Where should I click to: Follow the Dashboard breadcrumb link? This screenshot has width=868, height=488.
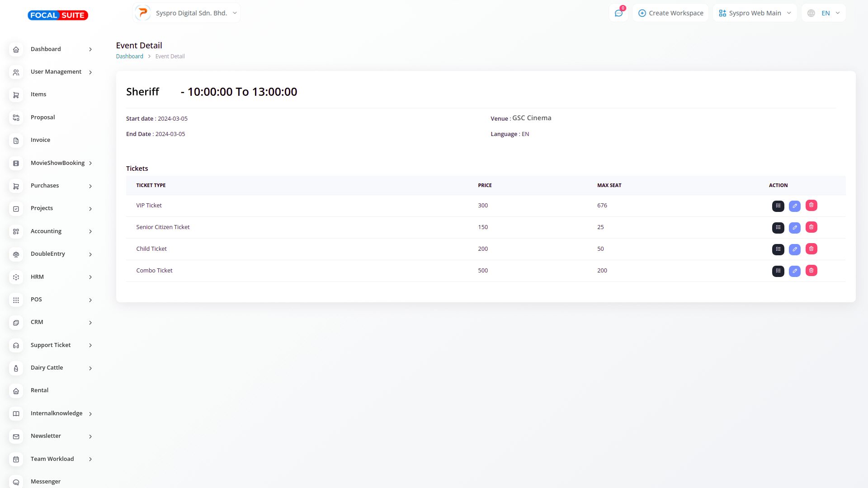(129, 56)
